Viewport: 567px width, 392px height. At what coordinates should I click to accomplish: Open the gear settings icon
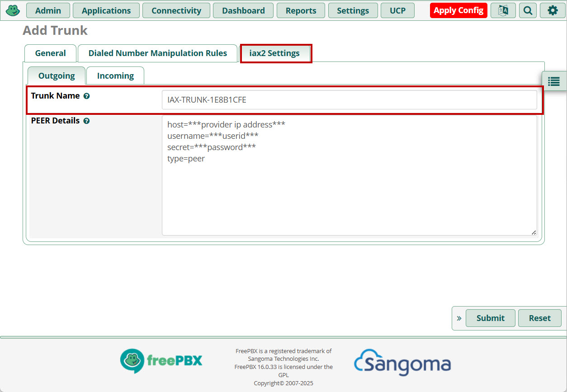(x=553, y=10)
